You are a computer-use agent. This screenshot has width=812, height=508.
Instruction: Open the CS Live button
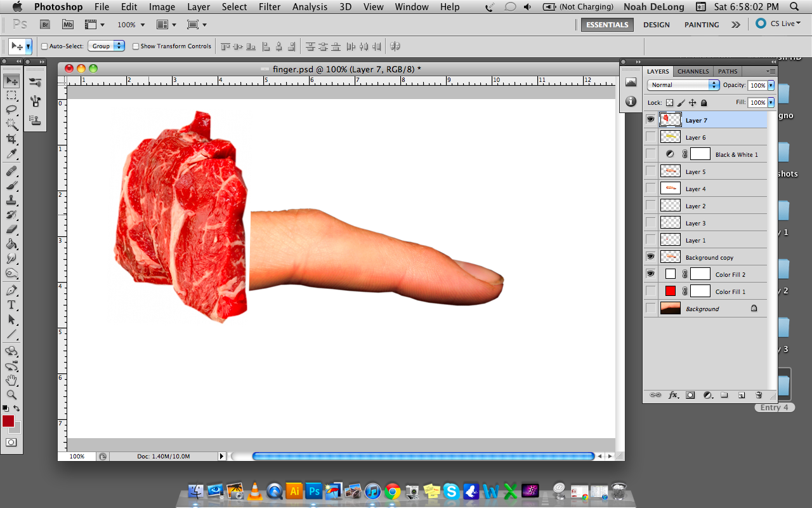[778, 23]
